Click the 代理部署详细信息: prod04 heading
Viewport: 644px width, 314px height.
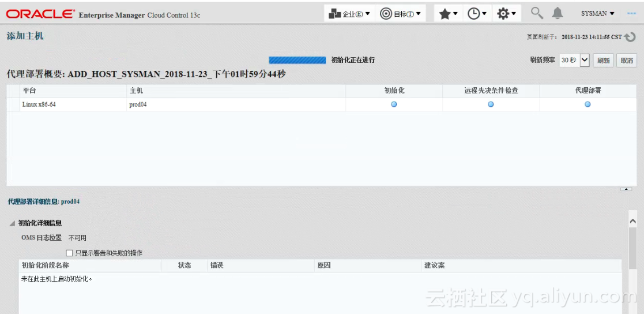[x=44, y=202]
